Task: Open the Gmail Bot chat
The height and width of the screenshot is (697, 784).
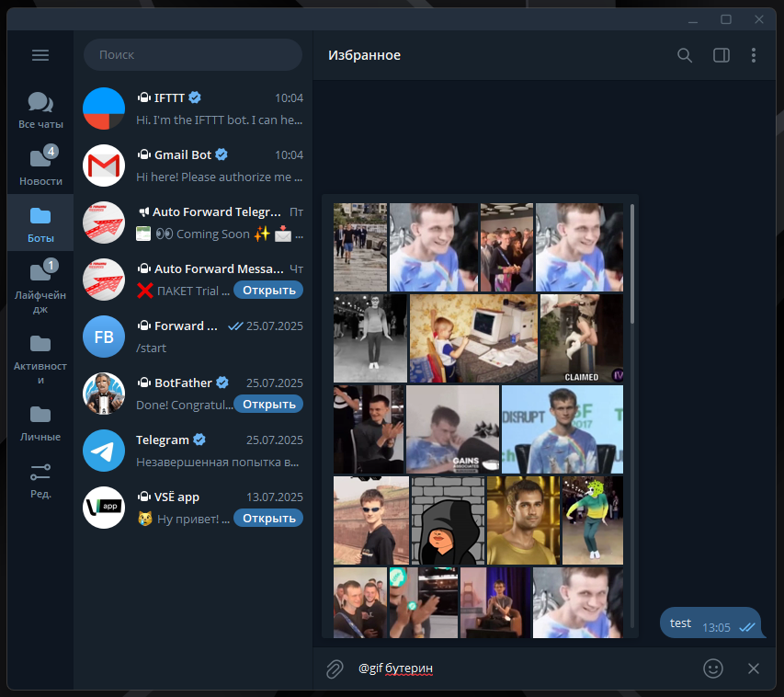Action: pyautogui.click(x=193, y=166)
